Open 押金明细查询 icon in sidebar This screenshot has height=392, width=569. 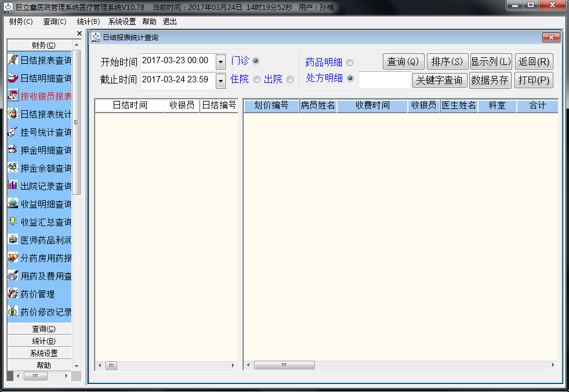click(13, 150)
